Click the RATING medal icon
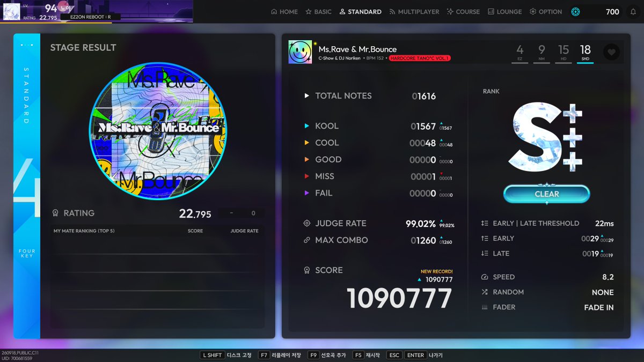This screenshot has height=362, width=644. (x=55, y=213)
